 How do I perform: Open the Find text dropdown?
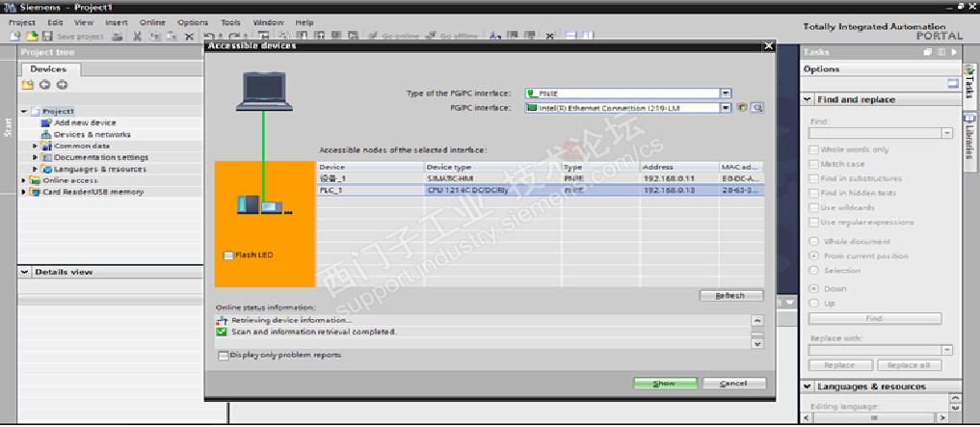(947, 133)
